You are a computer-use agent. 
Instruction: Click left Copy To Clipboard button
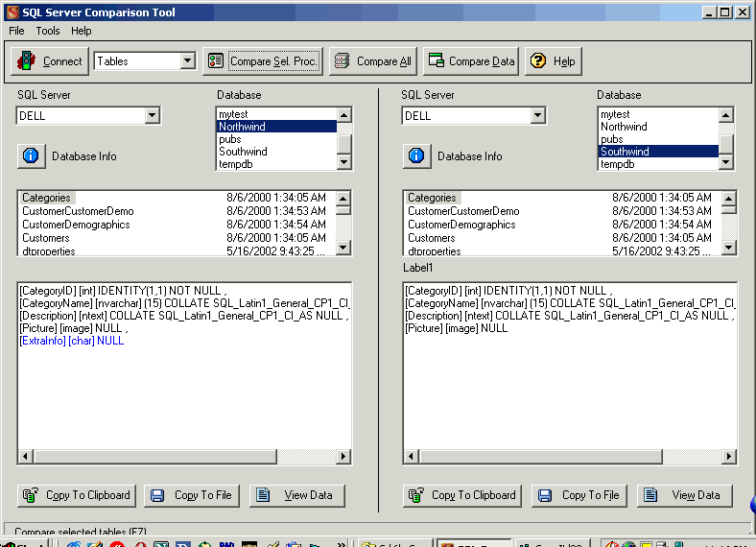pos(77,495)
